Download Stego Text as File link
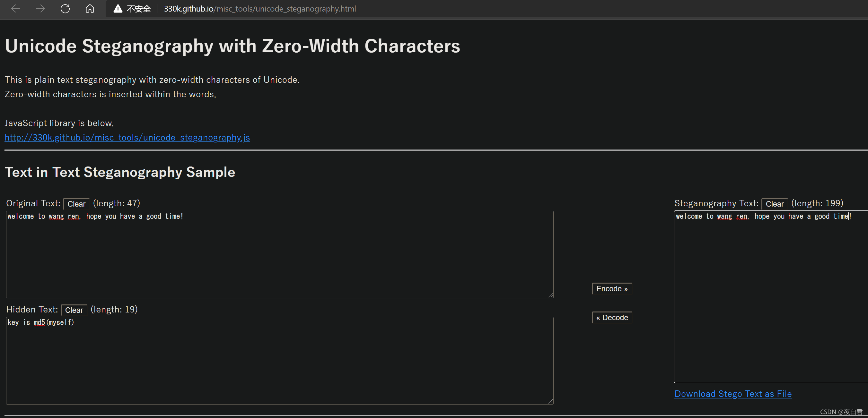This screenshot has width=868, height=418. tap(733, 394)
